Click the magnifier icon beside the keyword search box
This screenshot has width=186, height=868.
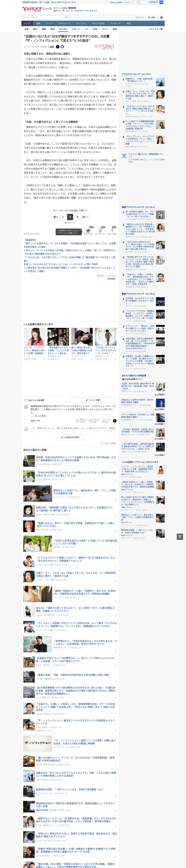coord(66,18)
